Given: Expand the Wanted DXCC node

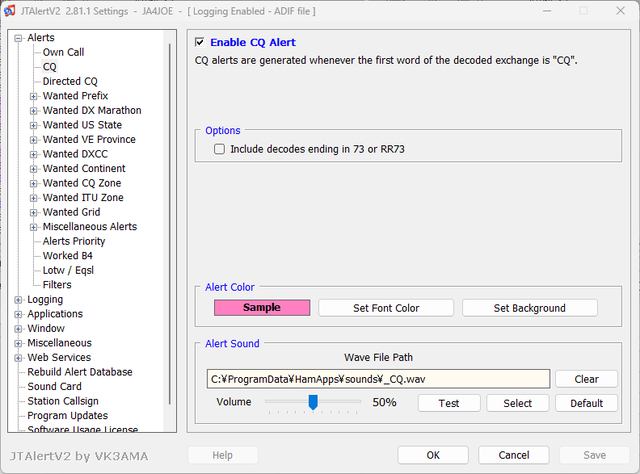Looking at the screenshot, I should click(33, 155).
